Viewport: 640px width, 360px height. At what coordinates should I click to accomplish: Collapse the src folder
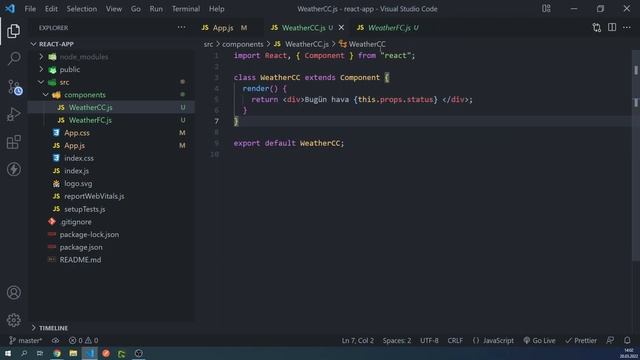point(41,82)
